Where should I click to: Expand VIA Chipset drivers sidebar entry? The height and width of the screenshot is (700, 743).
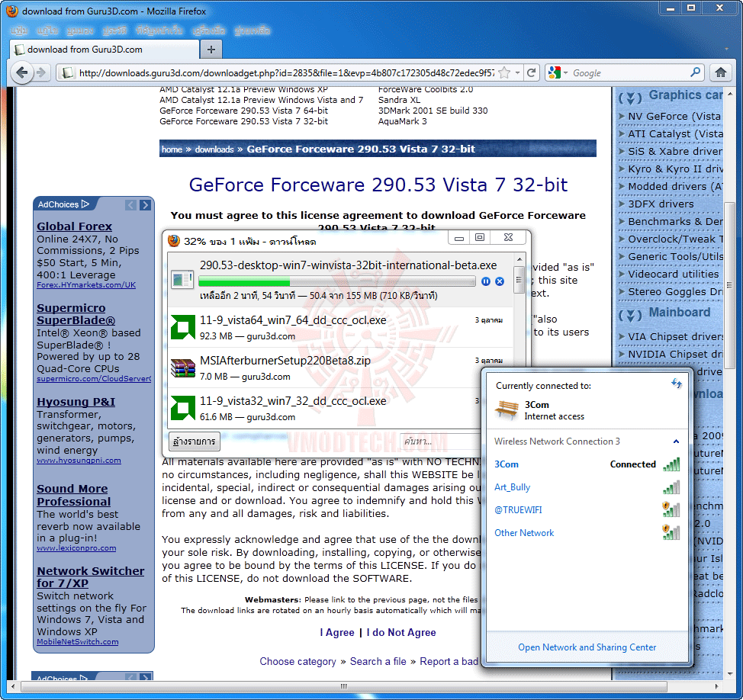point(622,336)
